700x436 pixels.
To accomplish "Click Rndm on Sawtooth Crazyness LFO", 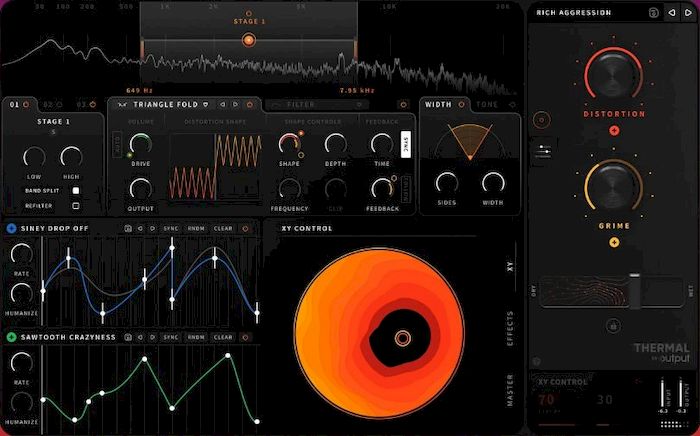I will (x=196, y=337).
